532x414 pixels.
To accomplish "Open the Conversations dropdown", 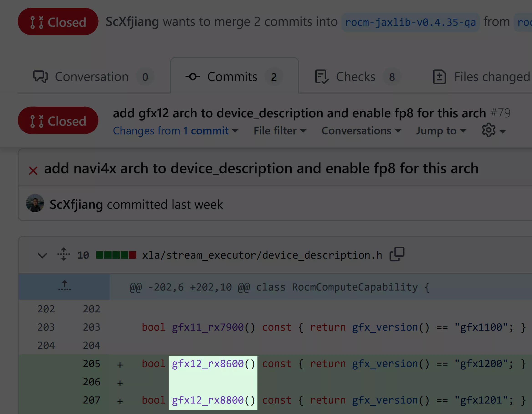I will point(361,131).
